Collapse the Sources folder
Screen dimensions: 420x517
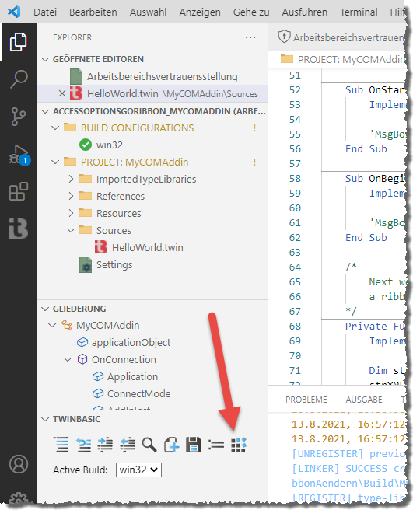click(x=71, y=230)
